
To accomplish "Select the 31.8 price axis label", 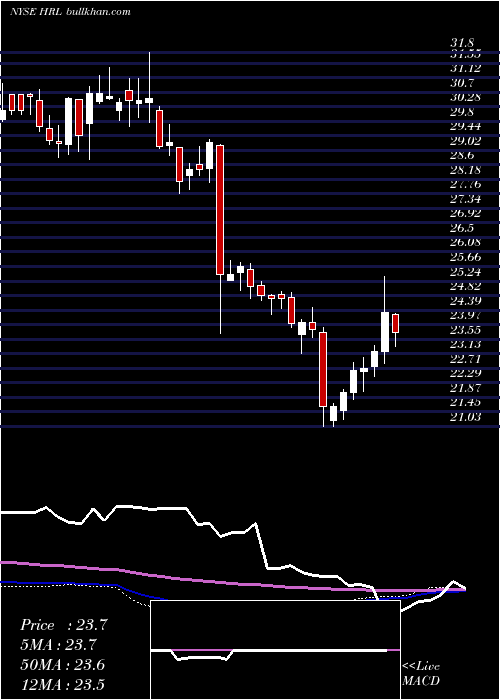I will tap(462, 43).
